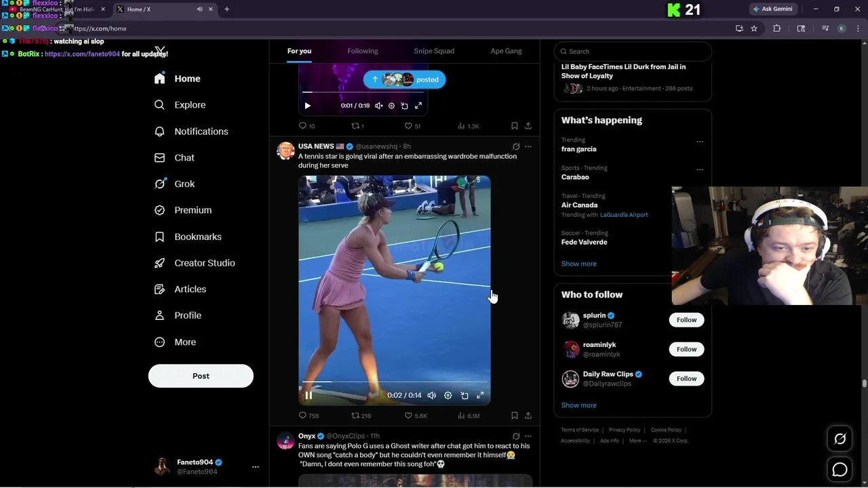Open Notifications in the sidebar
This screenshot has height=488, width=868.
pos(191,131)
